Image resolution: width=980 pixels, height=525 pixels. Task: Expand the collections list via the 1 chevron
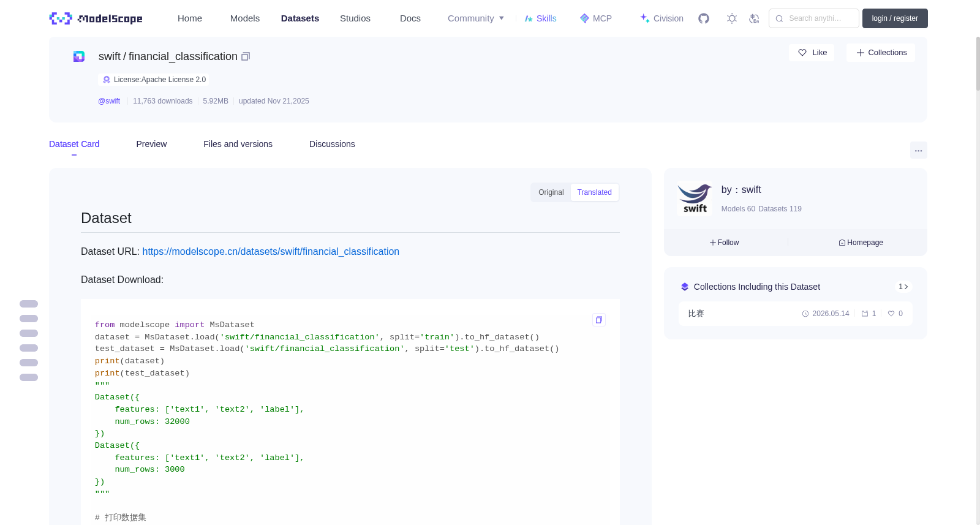click(x=903, y=287)
